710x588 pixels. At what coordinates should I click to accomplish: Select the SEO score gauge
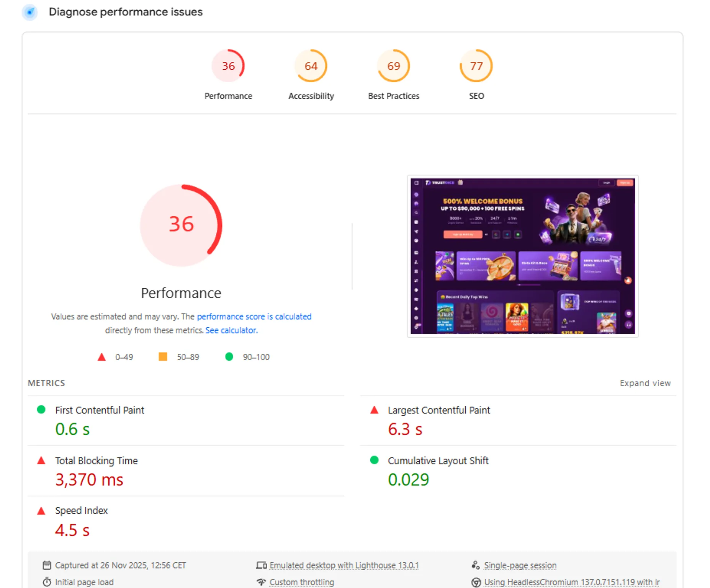[x=476, y=66]
